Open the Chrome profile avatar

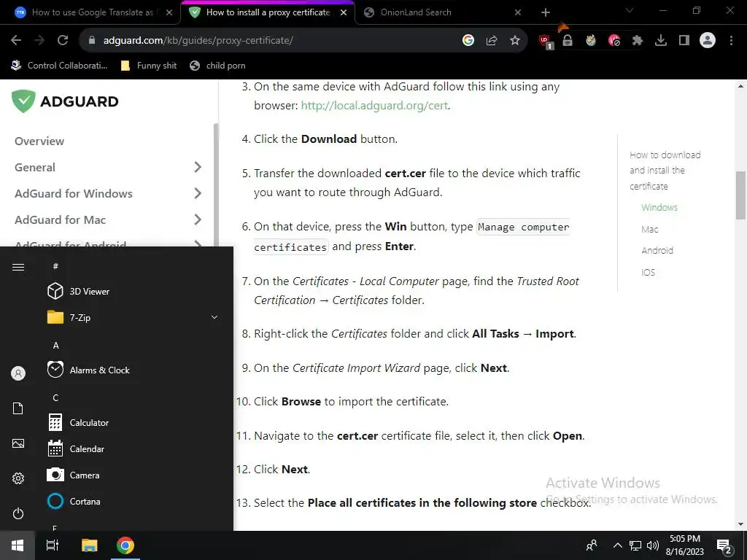click(x=708, y=41)
